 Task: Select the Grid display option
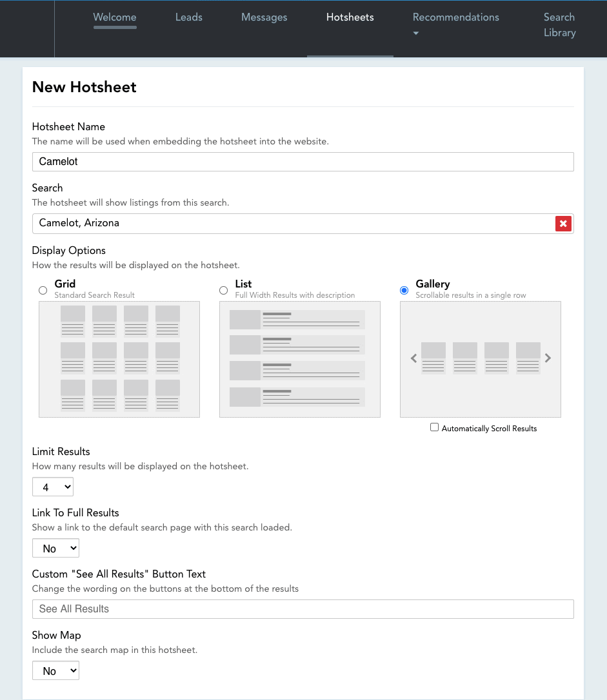43,290
